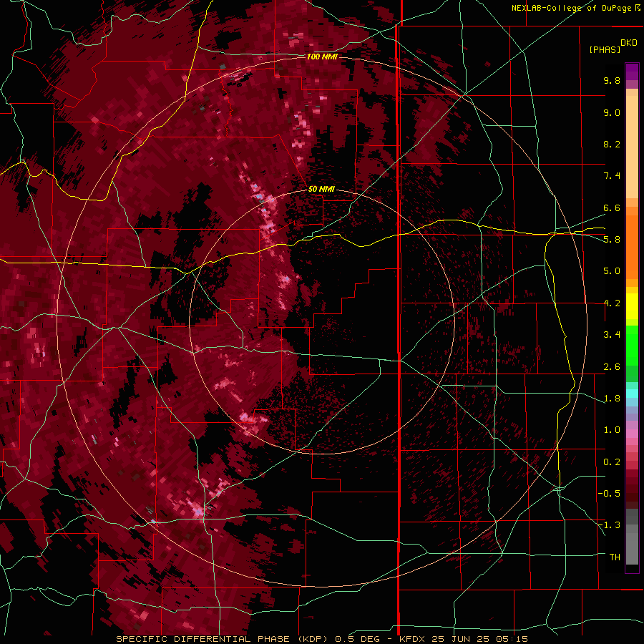Click the 4.2 legend value
The image size is (644, 644).
(x=612, y=303)
